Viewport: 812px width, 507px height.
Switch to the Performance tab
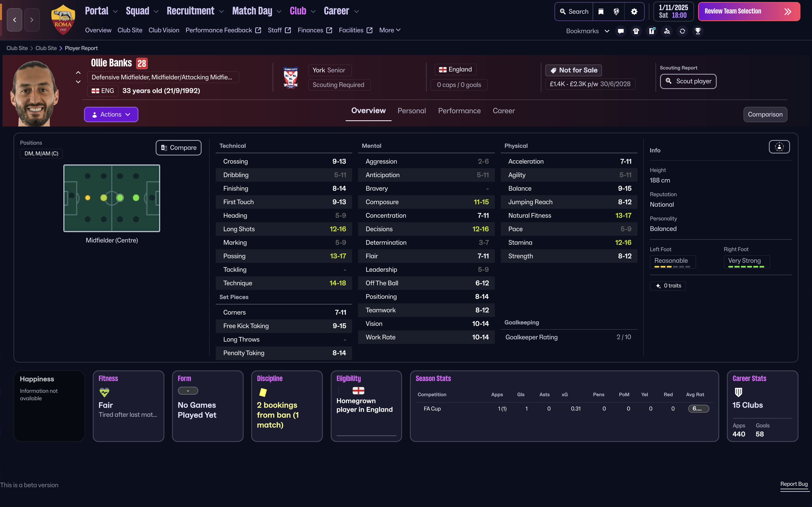(459, 111)
